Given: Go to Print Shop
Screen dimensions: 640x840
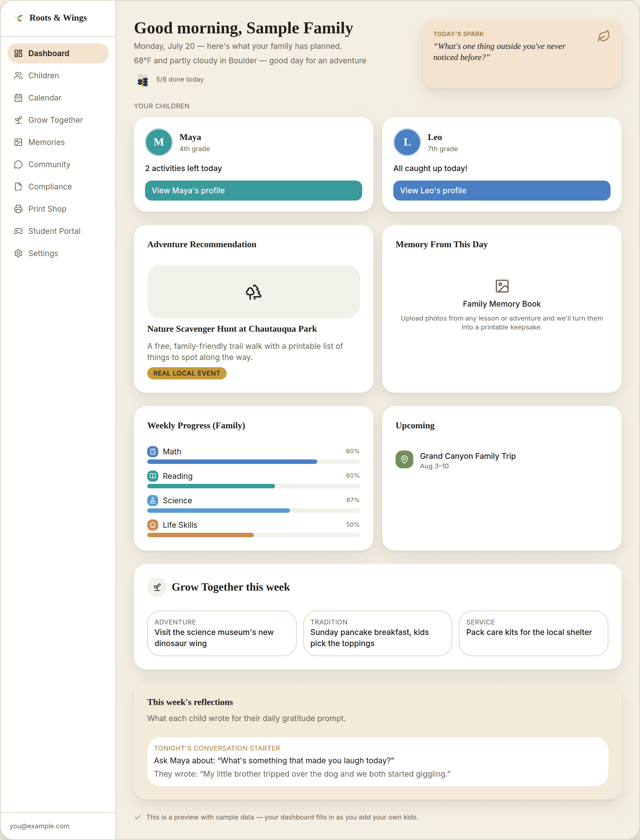Looking at the screenshot, I should click(x=58, y=209).
